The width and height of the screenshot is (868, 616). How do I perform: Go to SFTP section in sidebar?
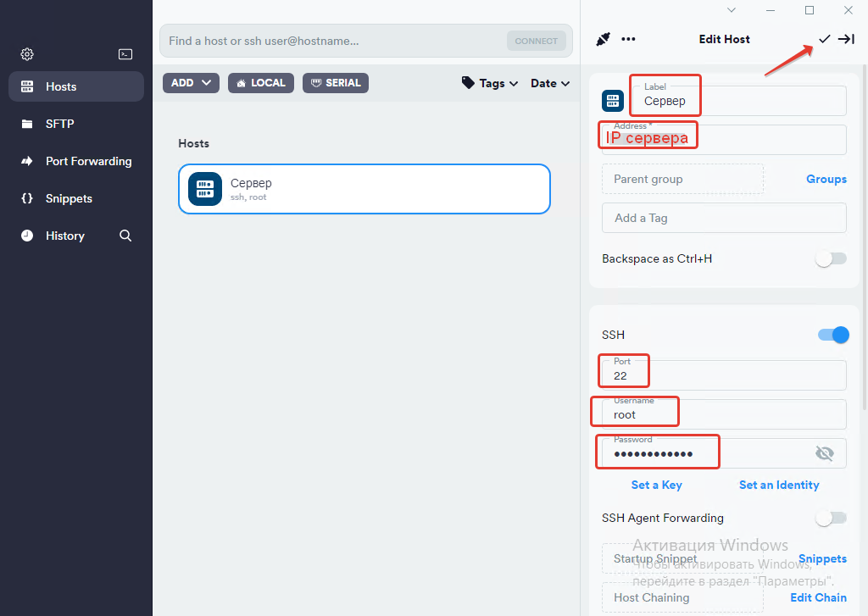(x=59, y=124)
